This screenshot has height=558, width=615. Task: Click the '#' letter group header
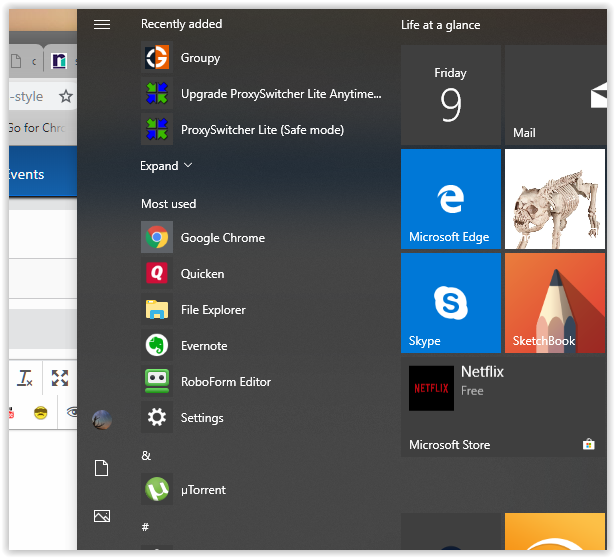click(145, 527)
